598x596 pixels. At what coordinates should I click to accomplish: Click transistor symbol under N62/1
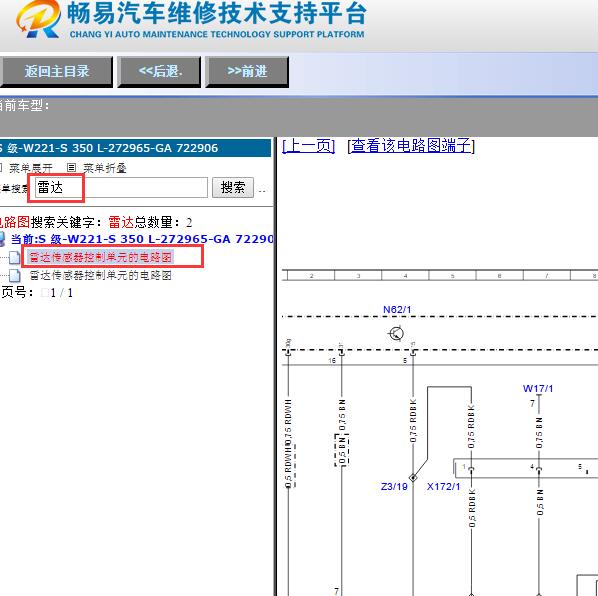[396, 334]
